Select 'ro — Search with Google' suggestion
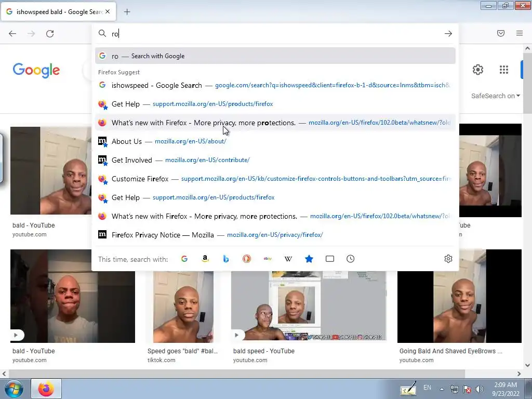532x399 pixels. [x=275, y=56]
